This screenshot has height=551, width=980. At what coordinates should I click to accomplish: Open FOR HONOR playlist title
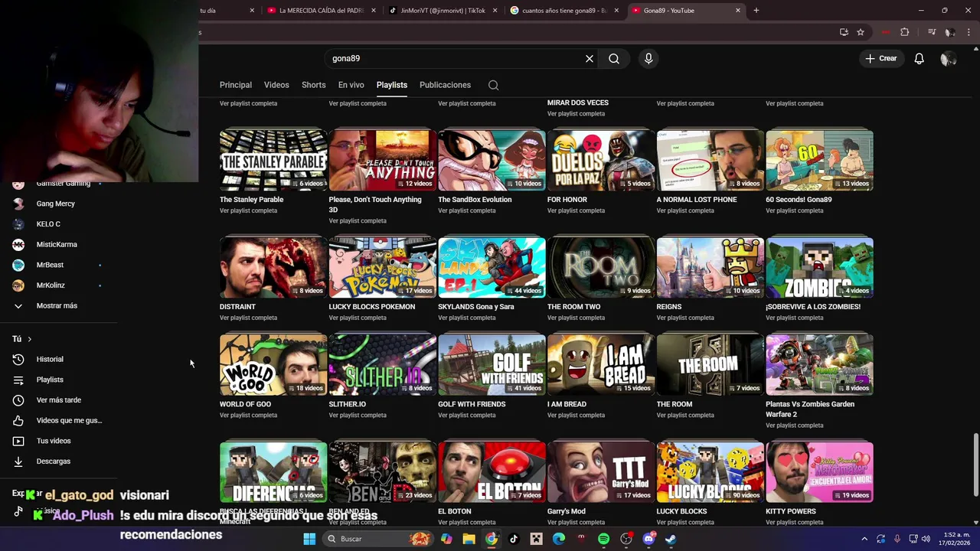point(567,200)
